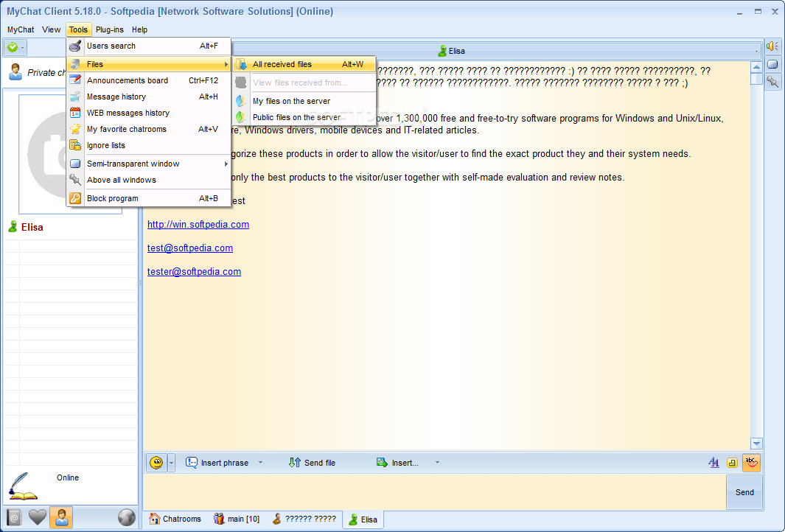Click the green status check icon
The width and height of the screenshot is (785, 532).
point(13,47)
